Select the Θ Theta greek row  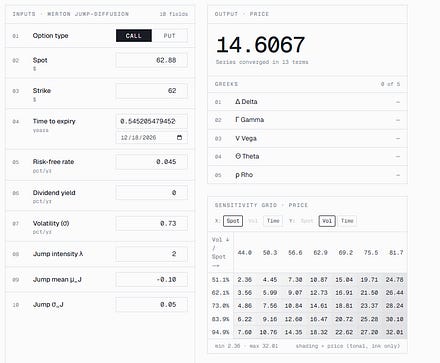pos(307,156)
